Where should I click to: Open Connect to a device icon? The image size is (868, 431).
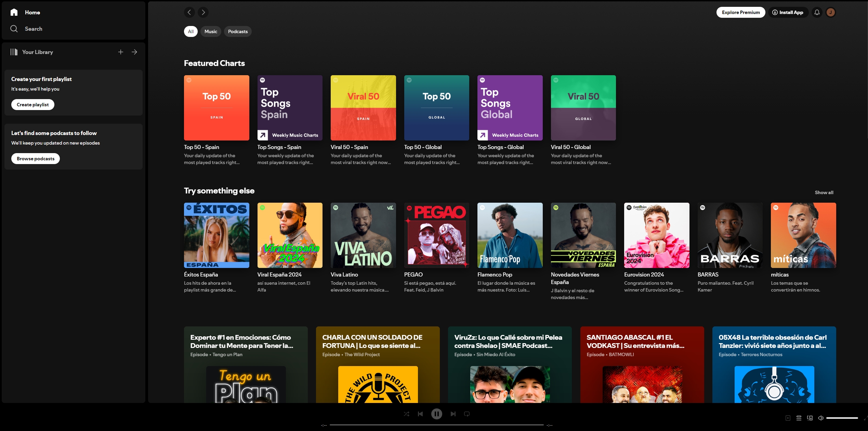tap(810, 418)
